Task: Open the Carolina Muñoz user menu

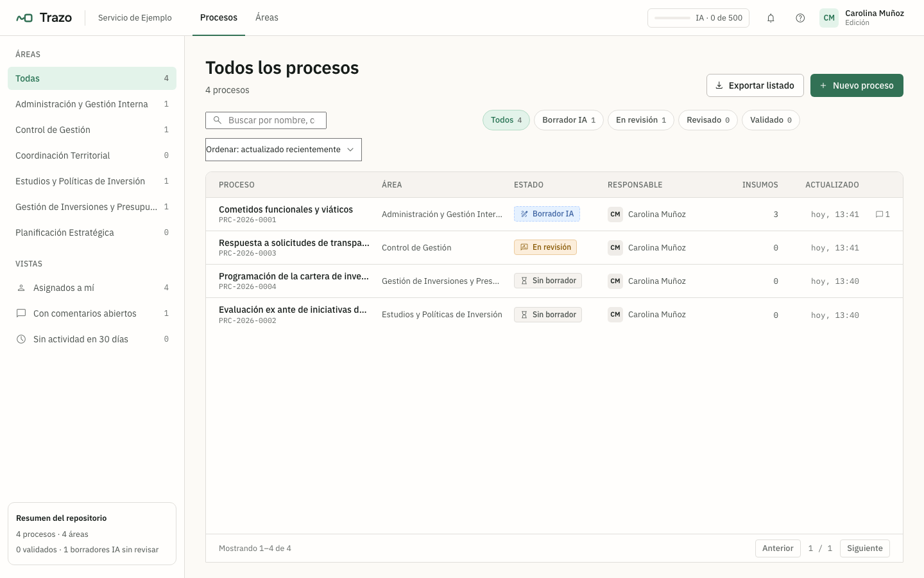Action: [x=862, y=18]
